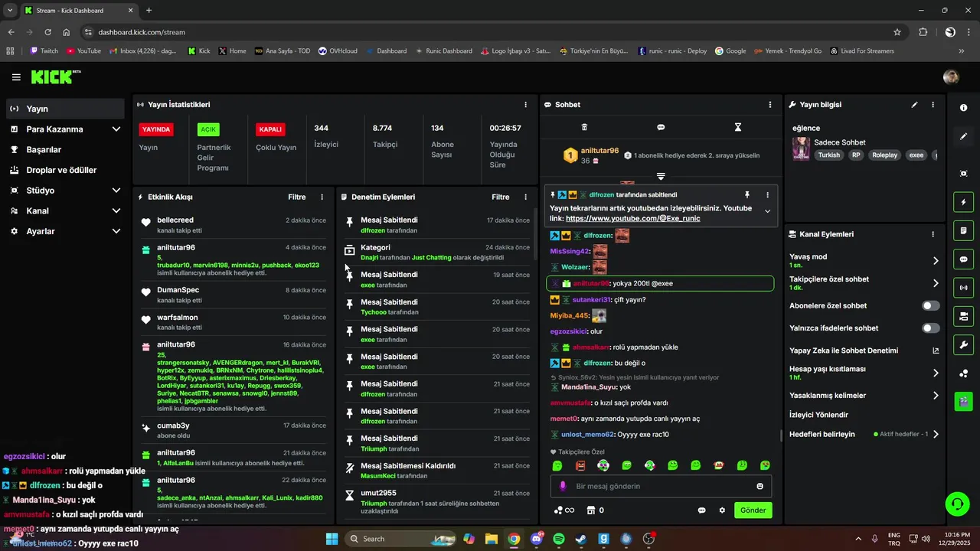Select the red angry emote in the emote row
Viewport: 980px width, 551px height.
[580, 465]
